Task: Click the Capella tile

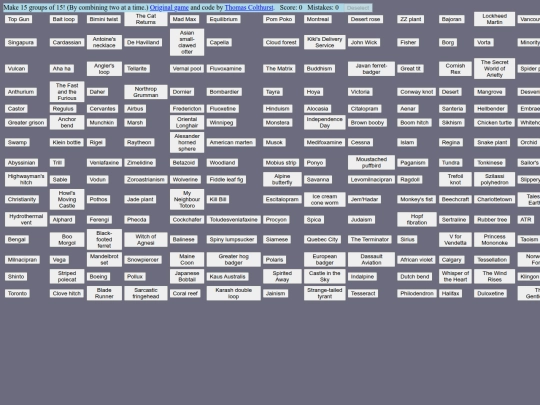Action: pos(219,42)
